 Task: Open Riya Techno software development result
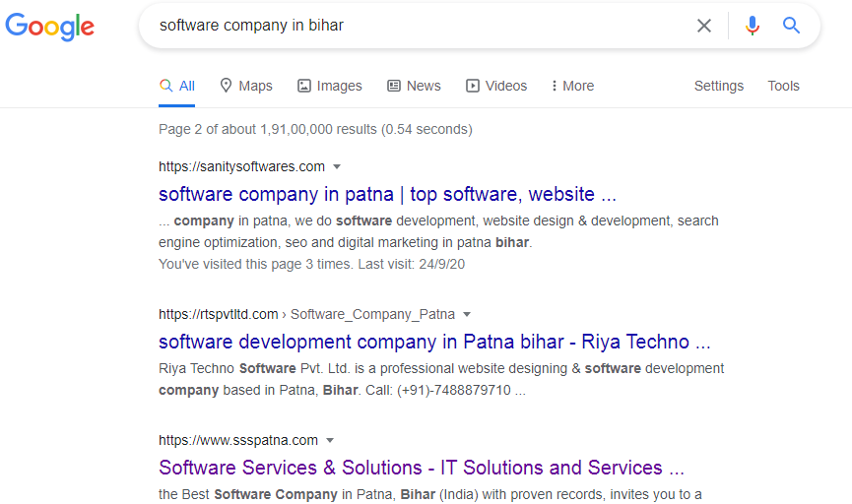[x=434, y=342]
